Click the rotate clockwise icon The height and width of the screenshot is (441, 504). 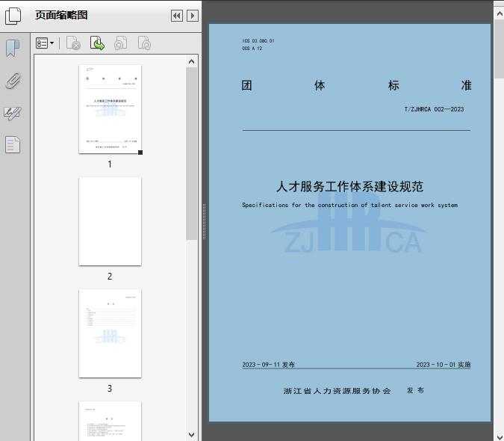144,43
